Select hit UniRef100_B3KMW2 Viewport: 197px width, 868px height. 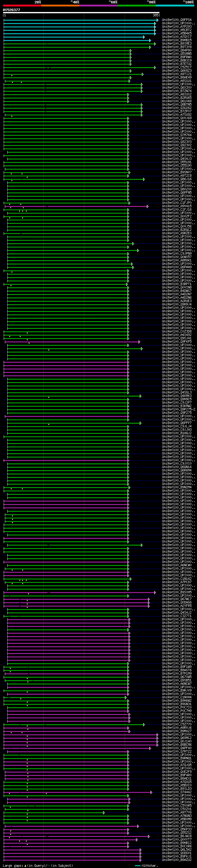[x=177, y=406]
